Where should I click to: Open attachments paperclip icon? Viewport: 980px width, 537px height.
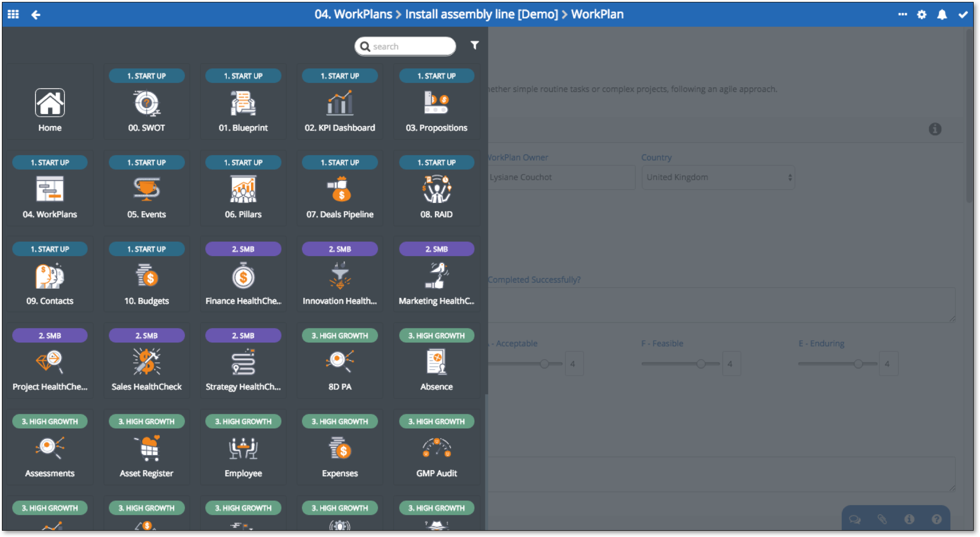tap(882, 520)
